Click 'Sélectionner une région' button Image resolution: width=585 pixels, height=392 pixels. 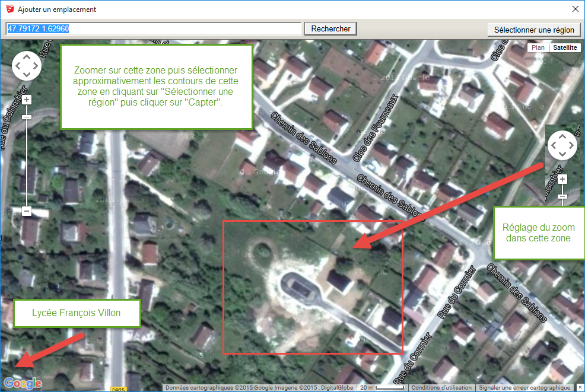point(534,30)
